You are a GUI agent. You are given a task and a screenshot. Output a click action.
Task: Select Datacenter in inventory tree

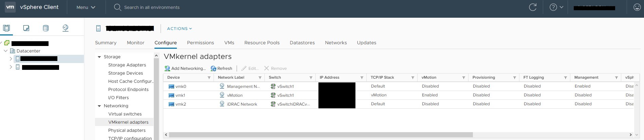(x=28, y=51)
